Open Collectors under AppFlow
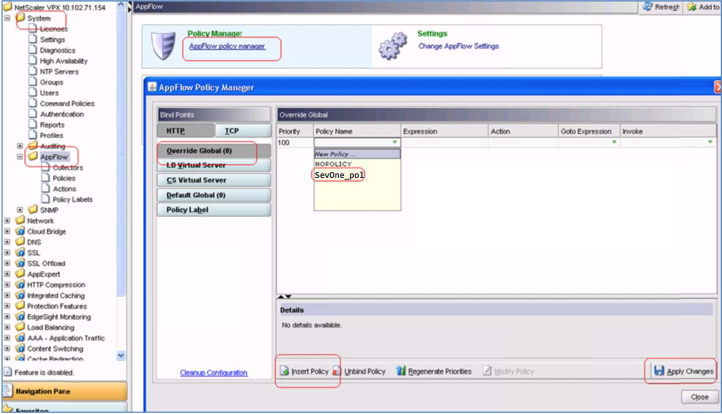Image resolution: width=722 pixels, height=414 pixels. click(x=68, y=168)
